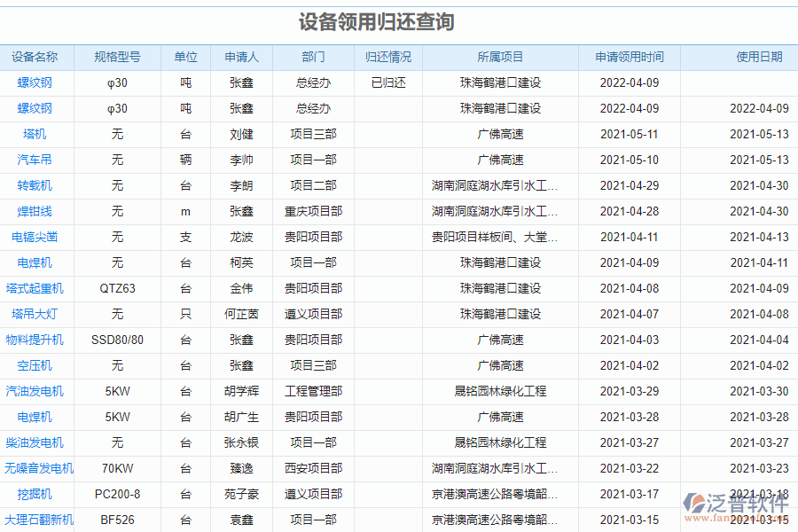Open the 螺纹钢 equipment detail link
Screen dimensions: 798x532
pyautogui.click(x=34, y=82)
